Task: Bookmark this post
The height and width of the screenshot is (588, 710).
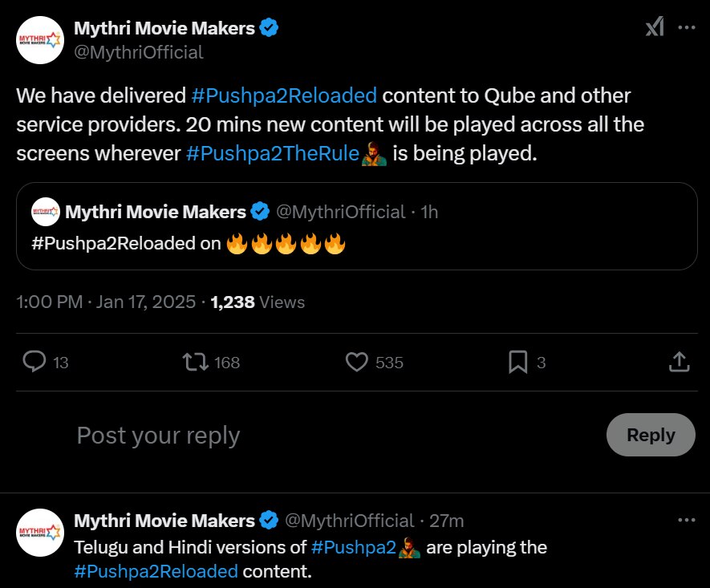Action: 517,363
